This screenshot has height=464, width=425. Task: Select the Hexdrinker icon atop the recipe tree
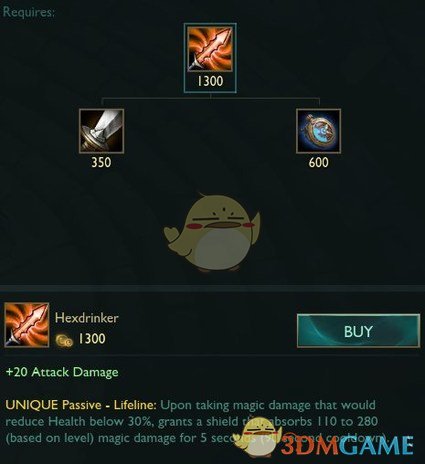pyautogui.click(x=210, y=49)
